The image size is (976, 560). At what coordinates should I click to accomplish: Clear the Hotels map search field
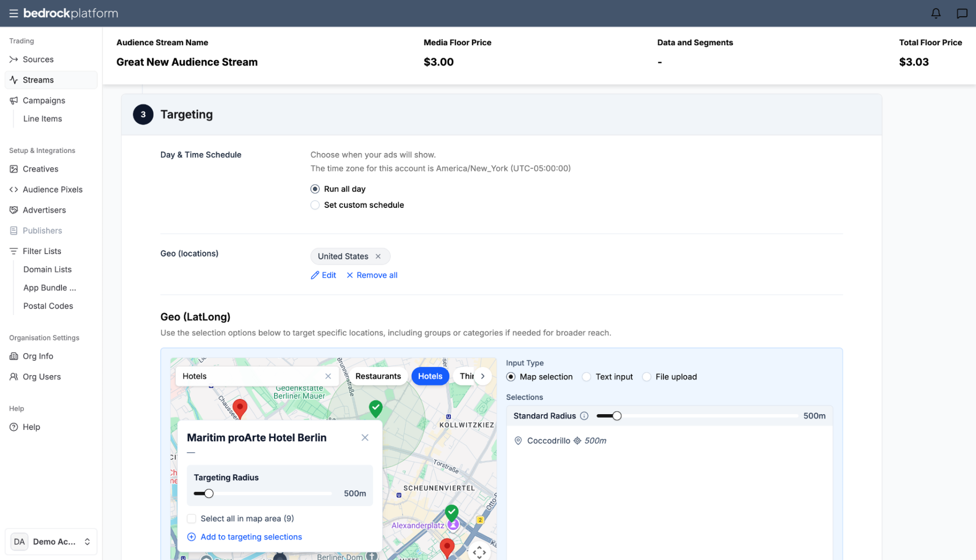[328, 377]
